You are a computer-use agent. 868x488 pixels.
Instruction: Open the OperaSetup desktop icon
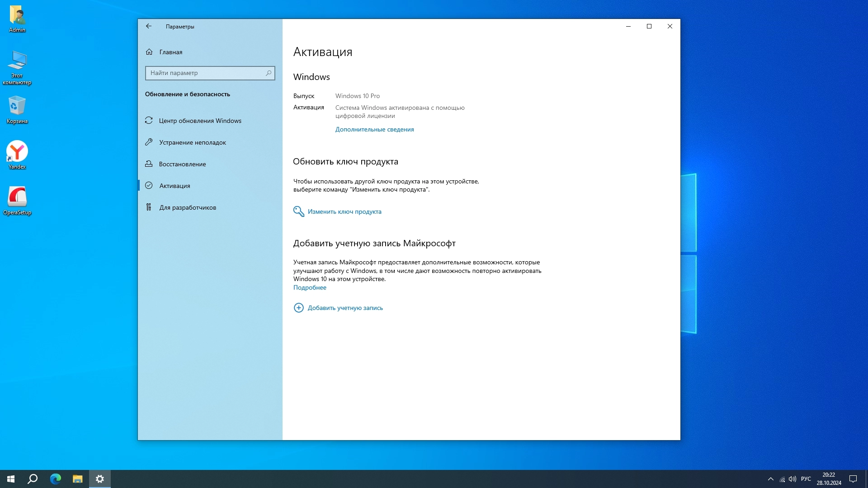17,197
